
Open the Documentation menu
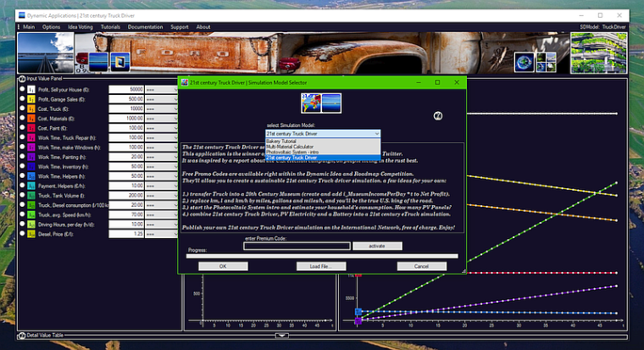145,26
